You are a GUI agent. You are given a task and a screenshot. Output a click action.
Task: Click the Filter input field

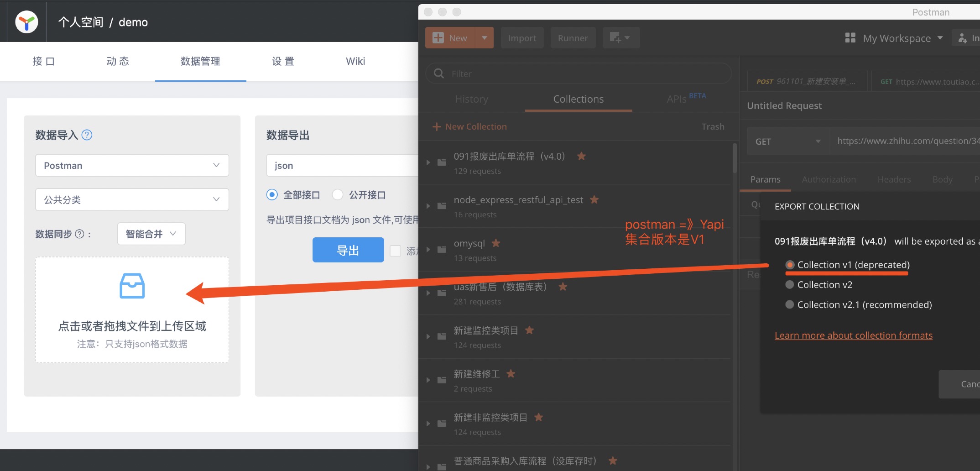pos(579,73)
